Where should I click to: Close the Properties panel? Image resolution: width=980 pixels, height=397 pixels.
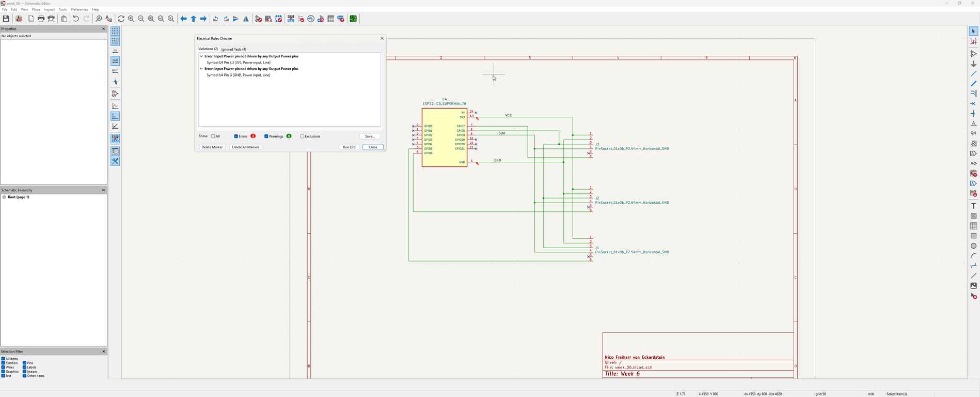coord(103,29)
